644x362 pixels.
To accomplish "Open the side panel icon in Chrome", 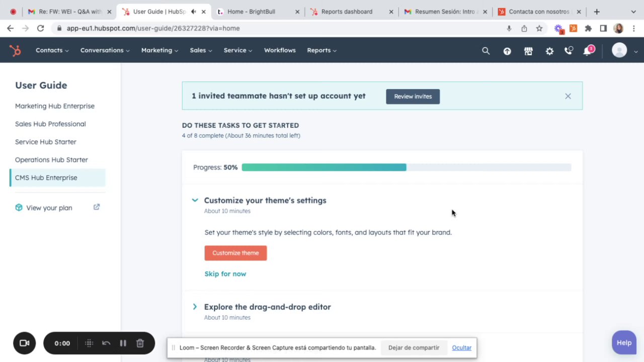I will point(603,28).
